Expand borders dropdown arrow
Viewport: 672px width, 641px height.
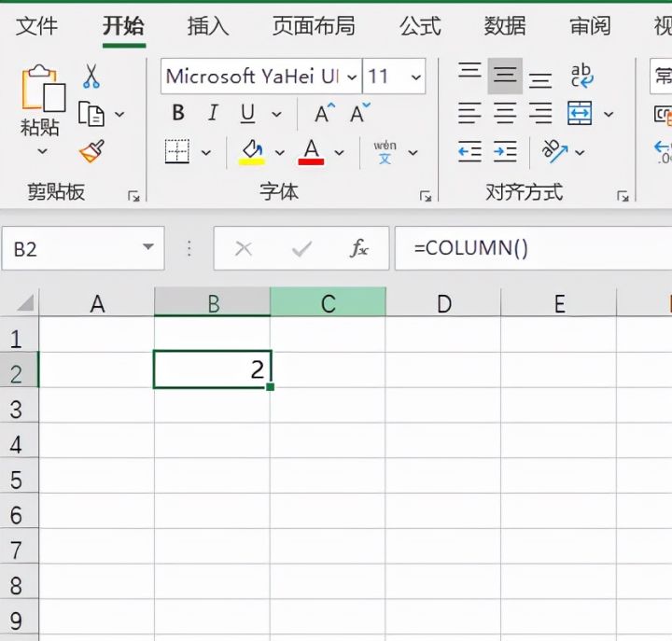[206, 152]
